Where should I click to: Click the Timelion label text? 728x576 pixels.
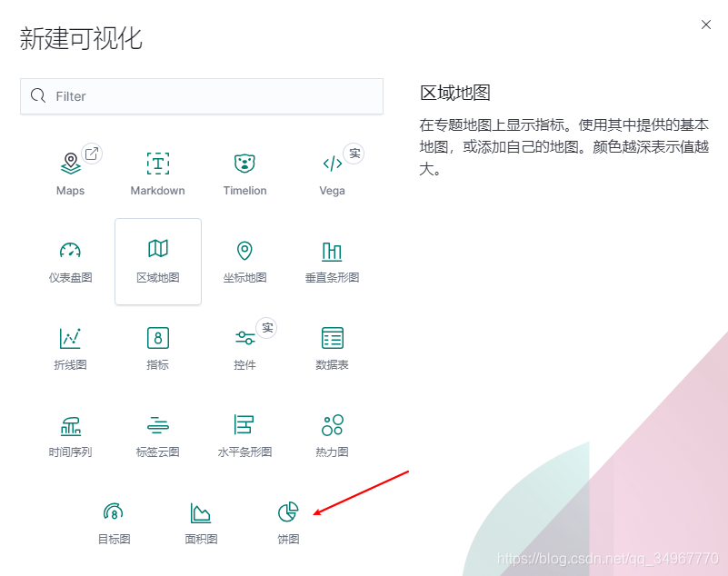[244, 191]
